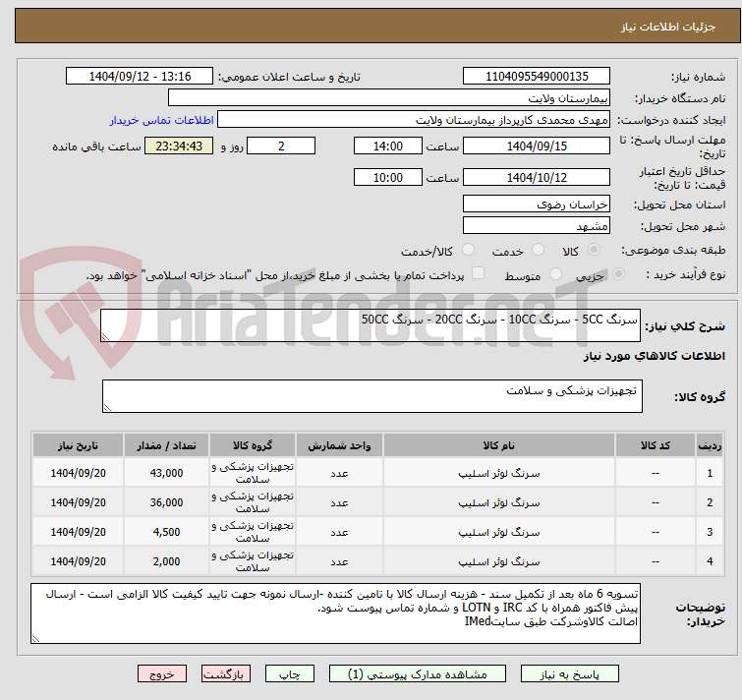The height and width of the screenshot is (700, 742).
Task: Click the city field مشهد
Action: pyautogui.click(x=537, y=226)
